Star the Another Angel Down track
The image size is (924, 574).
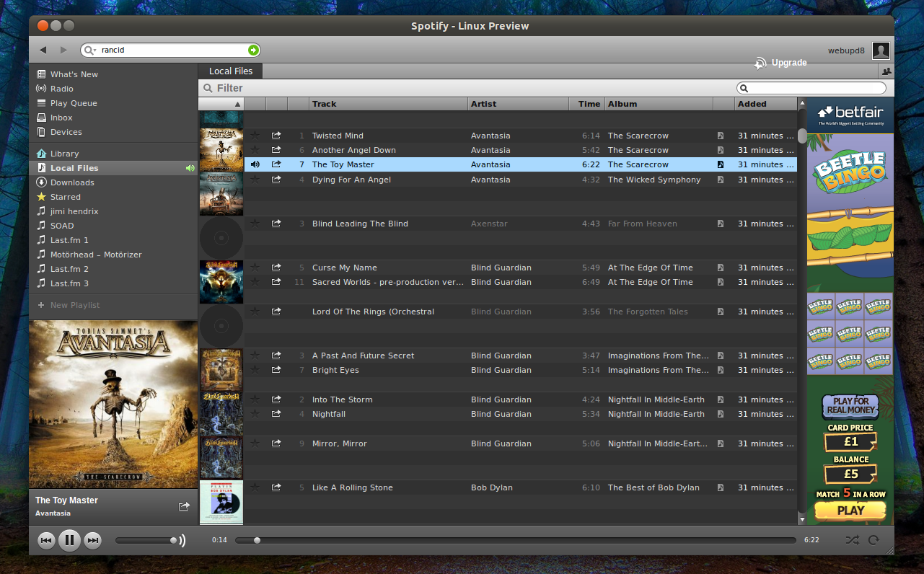255,150
